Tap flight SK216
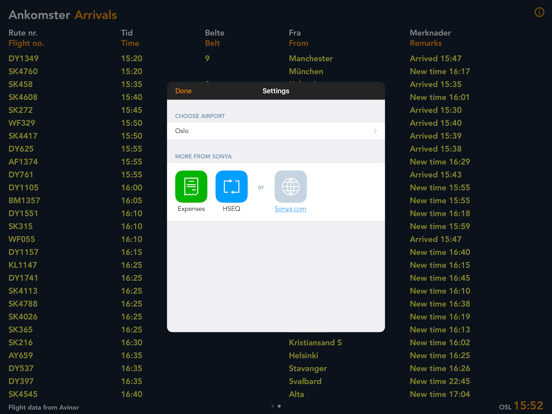The height and width of the screenshot is (414, 552). pyautogui.click(x=20, y=343)
